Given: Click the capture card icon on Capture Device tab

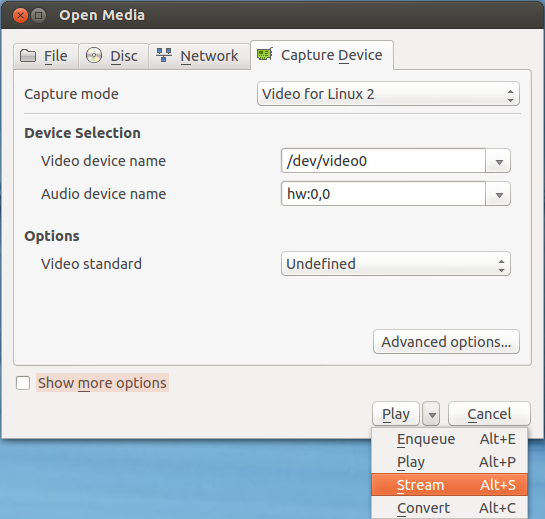Looking at the screenshot, I should pos(265,54).
